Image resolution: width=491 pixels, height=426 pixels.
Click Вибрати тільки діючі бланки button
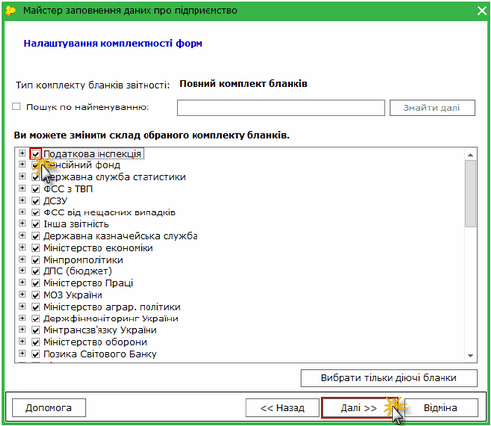point(389,378)
